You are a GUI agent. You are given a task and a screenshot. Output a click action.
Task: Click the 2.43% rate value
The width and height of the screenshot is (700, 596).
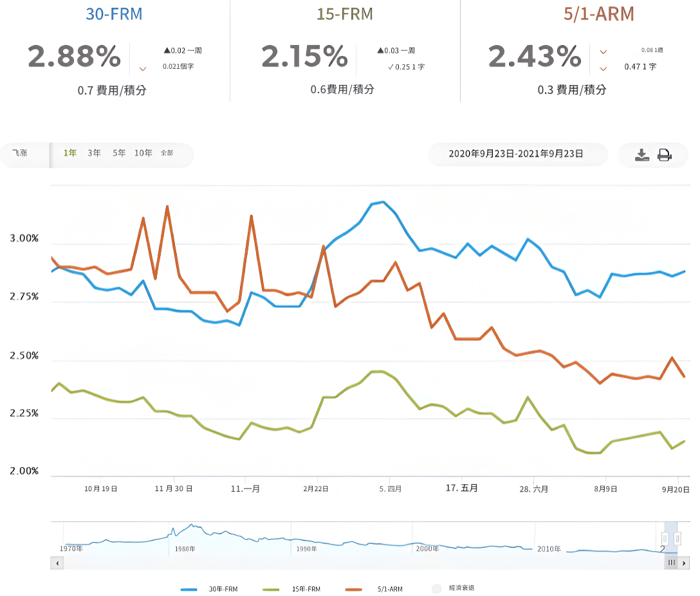click(535, 57)
